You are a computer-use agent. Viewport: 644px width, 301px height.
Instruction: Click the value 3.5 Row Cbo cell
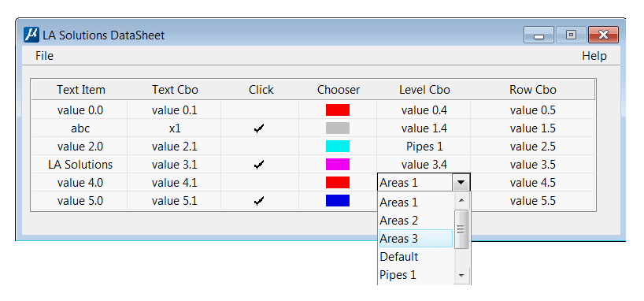click(x=533, y=165)
